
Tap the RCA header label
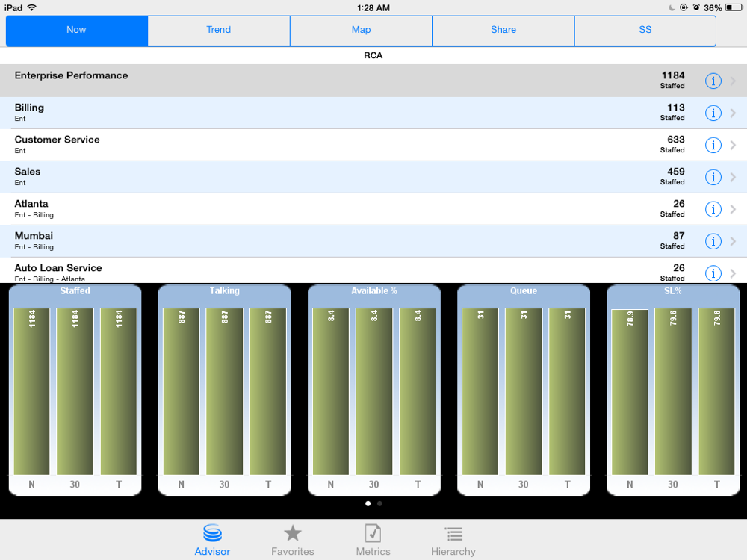click(373, 55)
